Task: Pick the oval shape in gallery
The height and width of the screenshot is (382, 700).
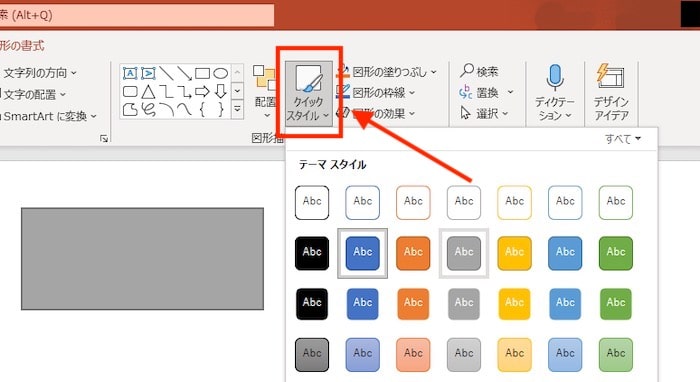Action: point(221,73)
